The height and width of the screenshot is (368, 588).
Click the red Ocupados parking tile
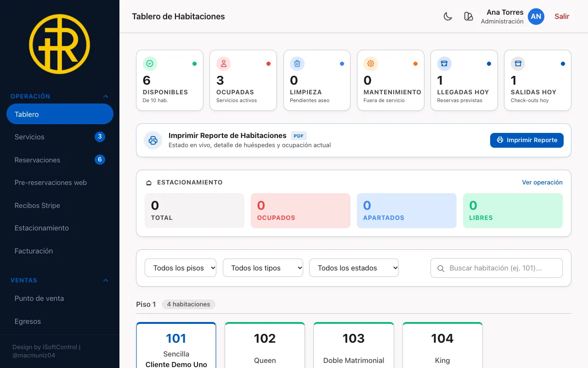(301, 211)
